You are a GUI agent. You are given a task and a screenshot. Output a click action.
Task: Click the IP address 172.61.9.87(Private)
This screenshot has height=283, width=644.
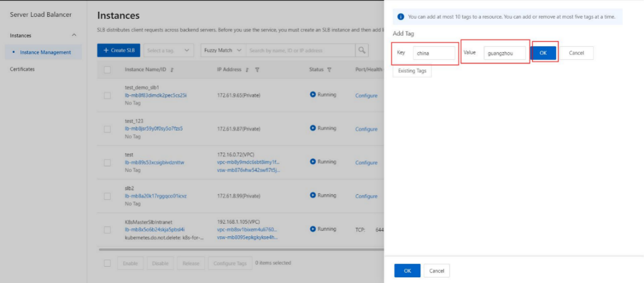coord(239,129)
